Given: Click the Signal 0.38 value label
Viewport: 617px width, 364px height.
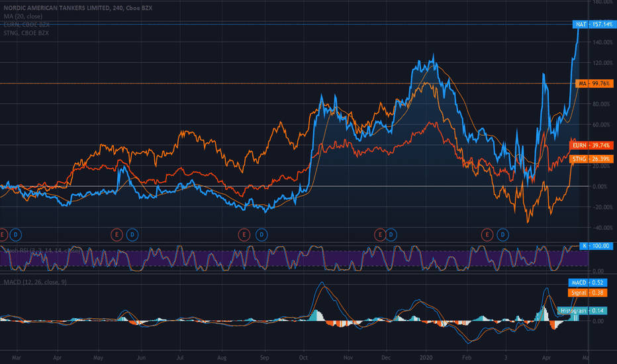Looking at the screenshot, I should [587, 293].
